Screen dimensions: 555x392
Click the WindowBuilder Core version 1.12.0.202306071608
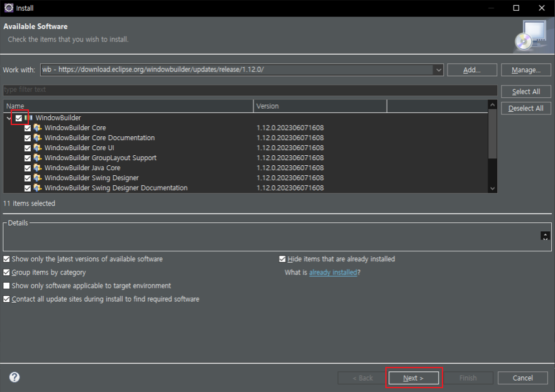tap(290, 128)
